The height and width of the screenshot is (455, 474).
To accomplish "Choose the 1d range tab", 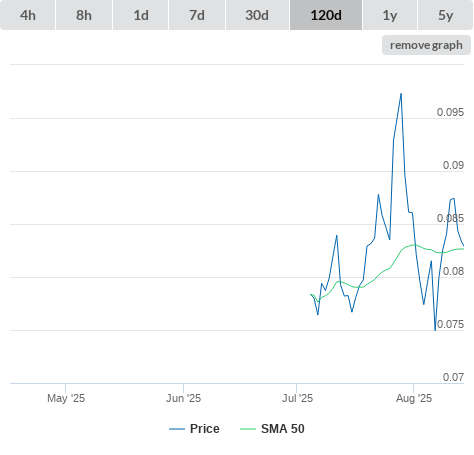I will click(141, 15).
